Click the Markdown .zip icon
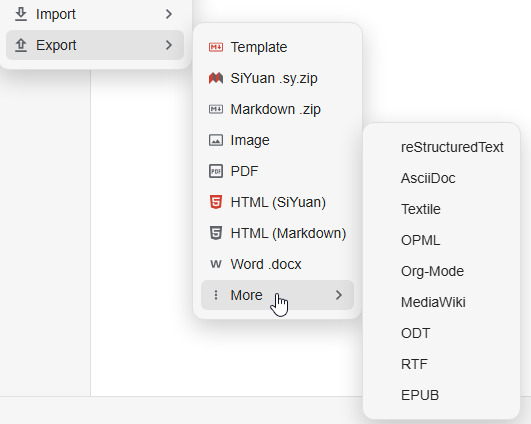Image resolution: width=531 pixels, height=424 pixels. click(216, 109)
